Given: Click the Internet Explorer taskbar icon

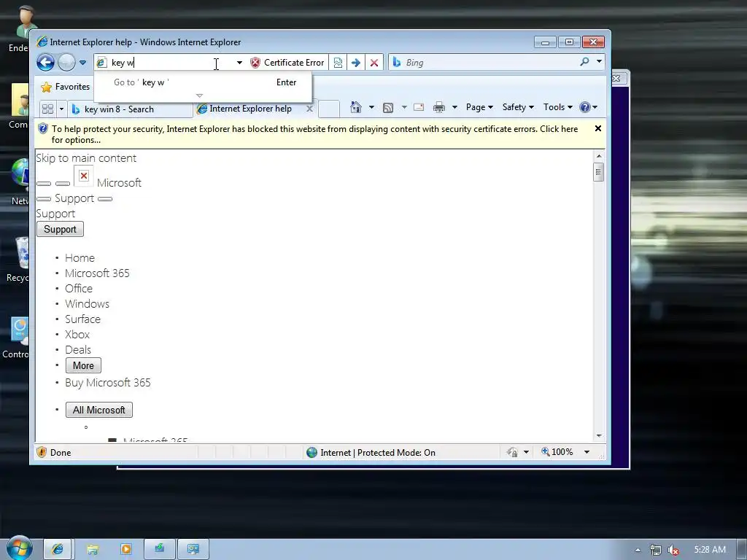Looking at the screenshot, I should [57, 549].
